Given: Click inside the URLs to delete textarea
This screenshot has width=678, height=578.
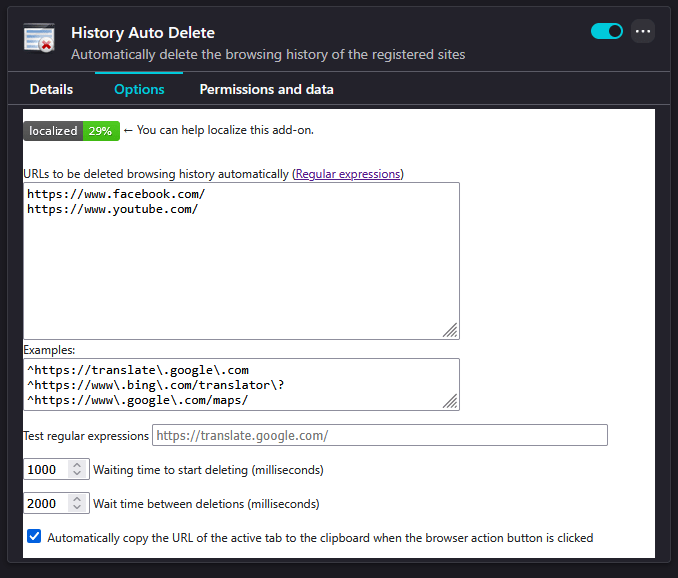Looking at the screenshot, I should click(x=241, y=261).
